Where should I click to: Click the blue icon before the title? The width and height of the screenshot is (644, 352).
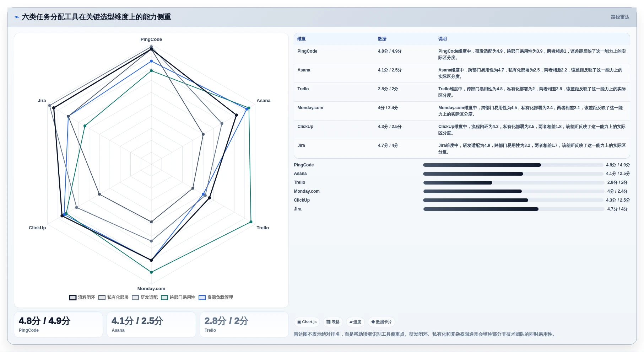(16, 17)
